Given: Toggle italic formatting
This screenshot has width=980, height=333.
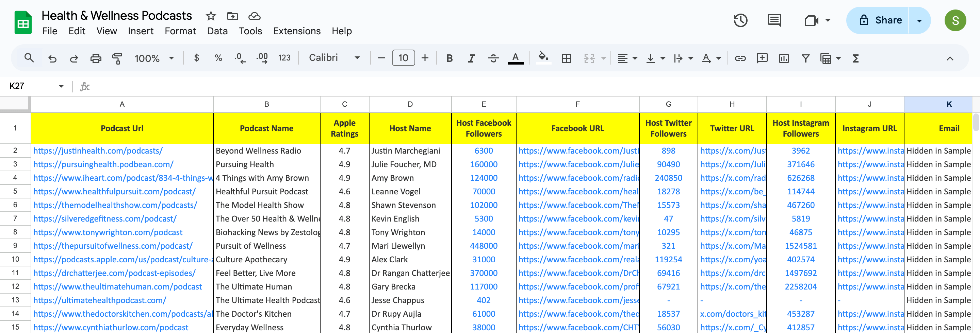Looking at the screenshot, I should 471,58.
